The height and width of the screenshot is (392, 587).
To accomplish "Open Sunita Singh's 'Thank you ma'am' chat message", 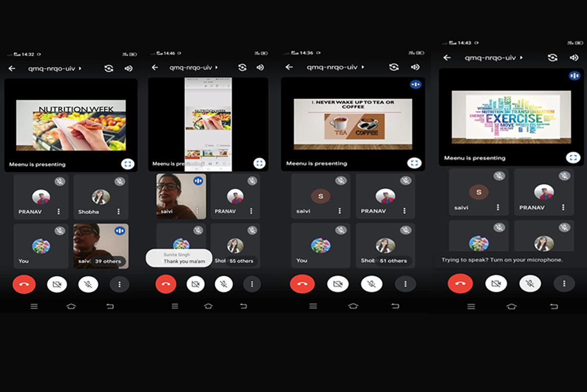I will (179, 258).
